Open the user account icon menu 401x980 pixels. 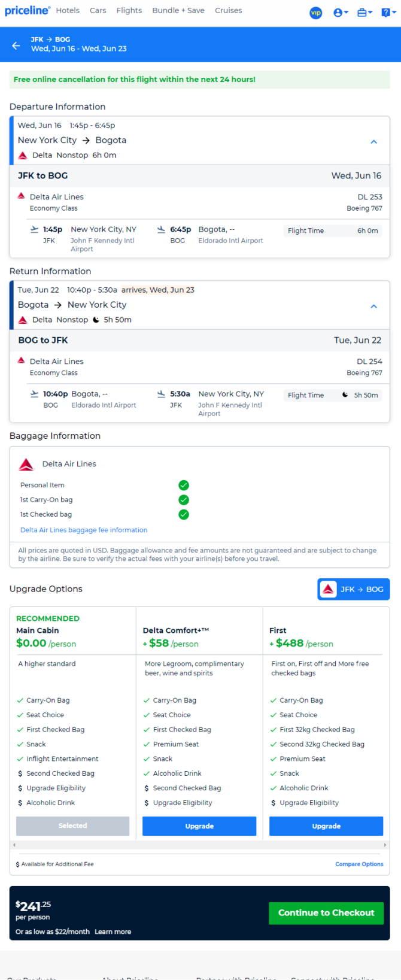[x=341, y=13]
